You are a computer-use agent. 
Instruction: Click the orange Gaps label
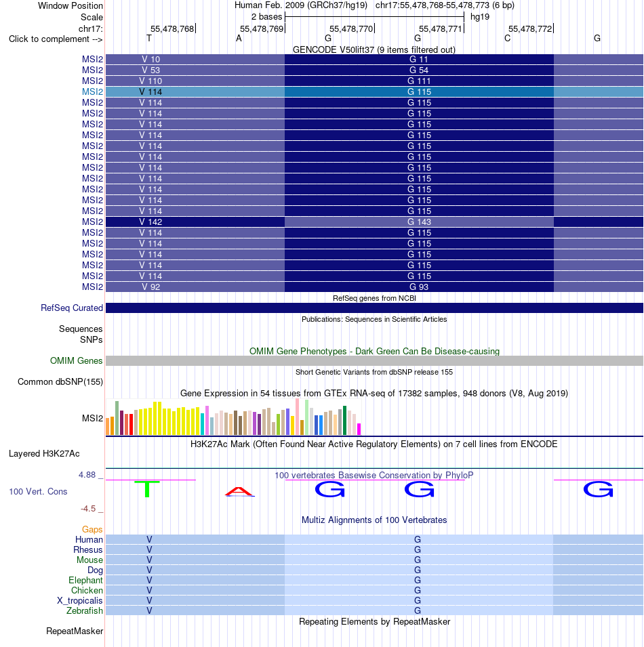[x=92, y=529]
